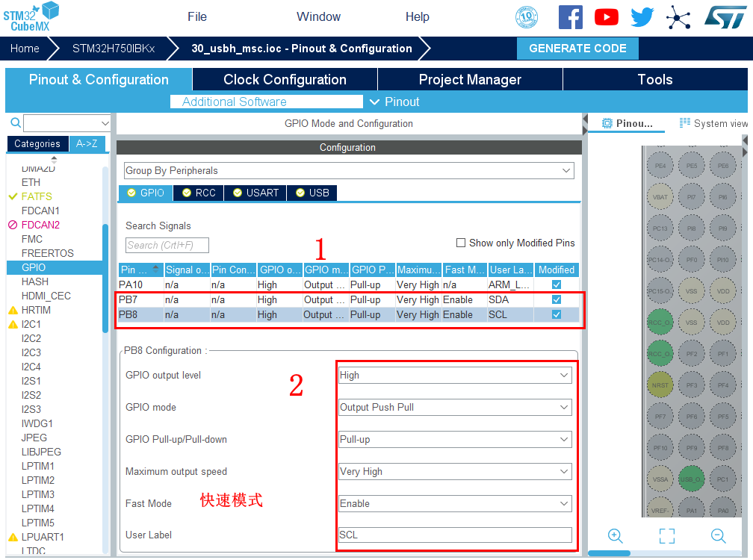
Task: Open the GPIO mode dropdown
Action: click(x=455, y=408)
